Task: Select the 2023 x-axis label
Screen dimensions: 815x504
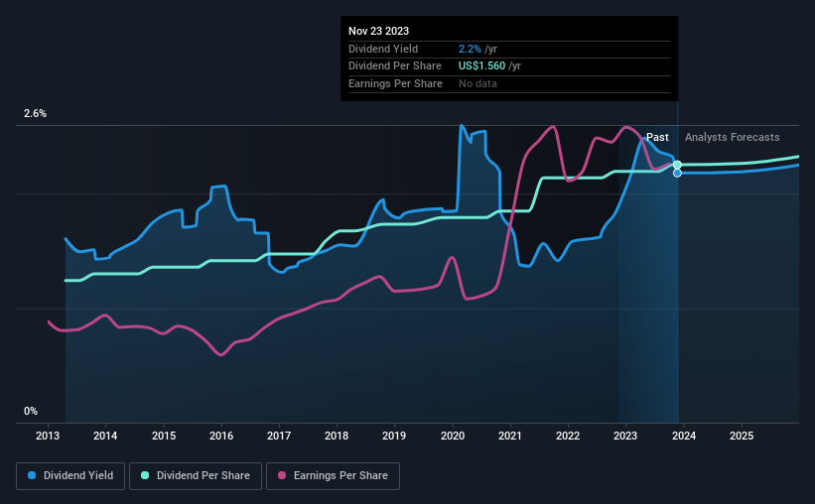Action: coord(625,436)
